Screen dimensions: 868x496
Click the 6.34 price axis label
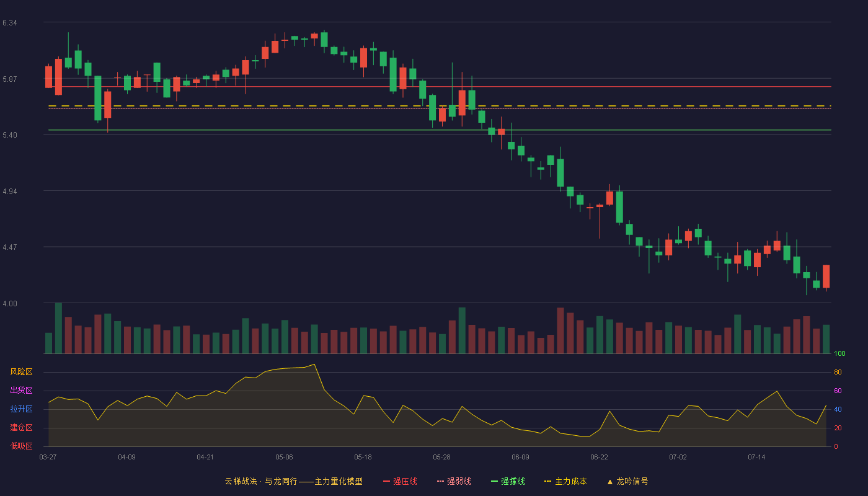point(9,23)
